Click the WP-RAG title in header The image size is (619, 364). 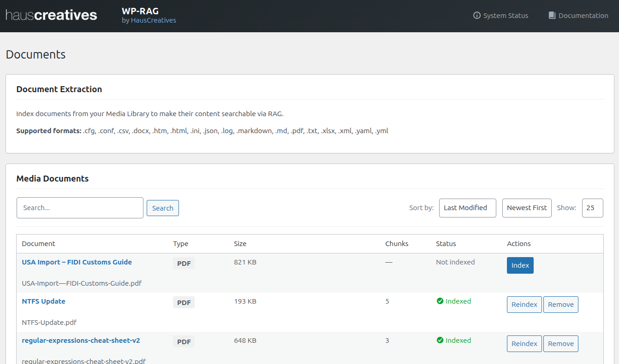140,11
